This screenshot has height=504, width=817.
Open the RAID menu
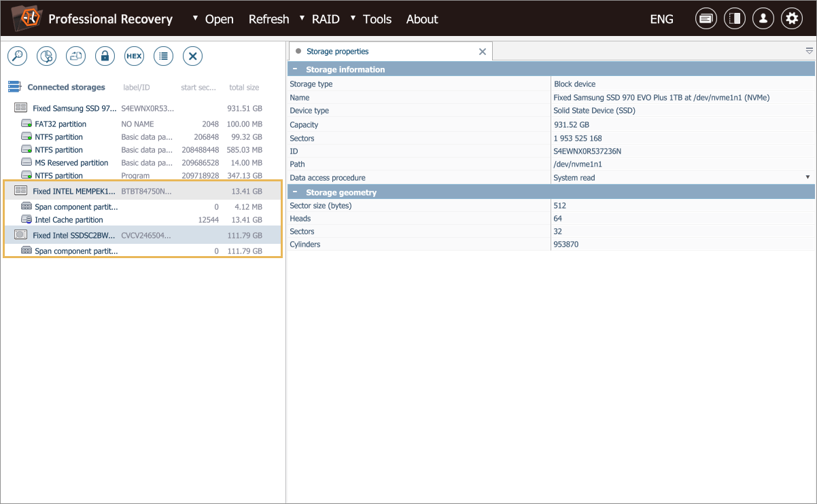(326, 19)
